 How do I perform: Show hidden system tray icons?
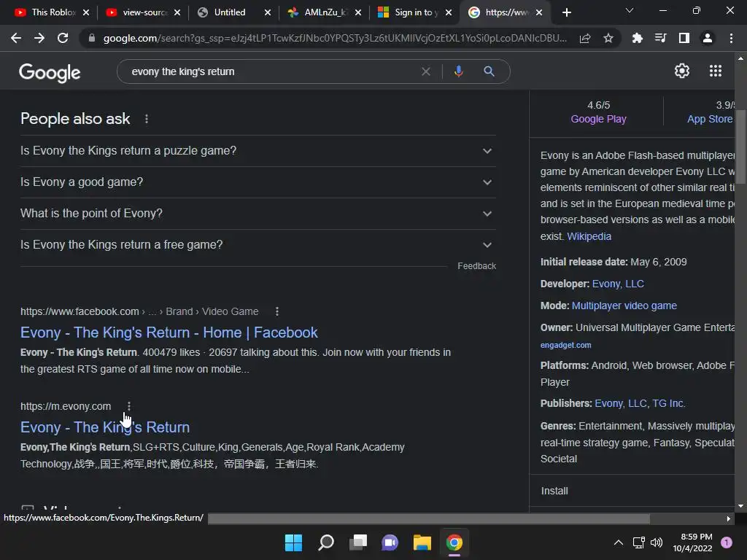tap(618, 542)
